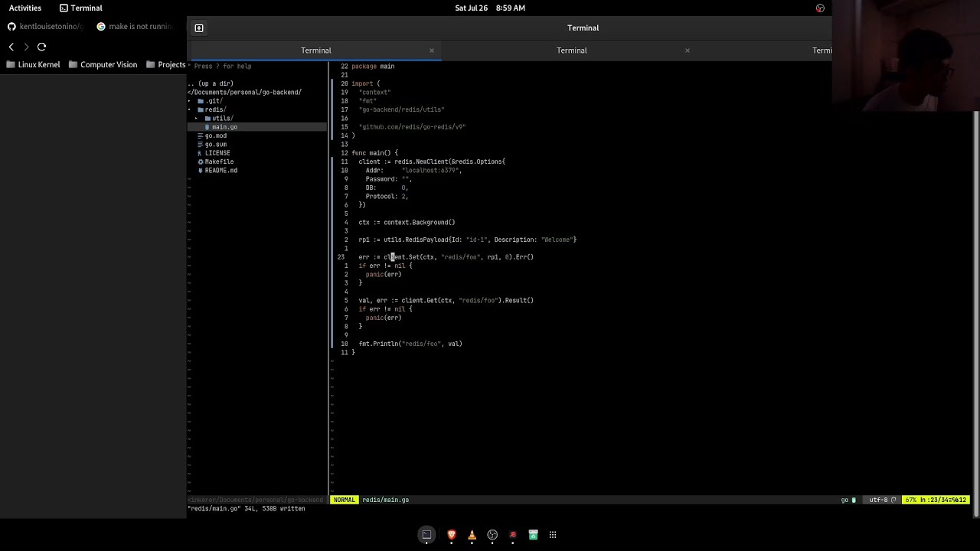Click the go-backend root path in tree
Screen dimensions: 980x551
(x=245, y=92)
